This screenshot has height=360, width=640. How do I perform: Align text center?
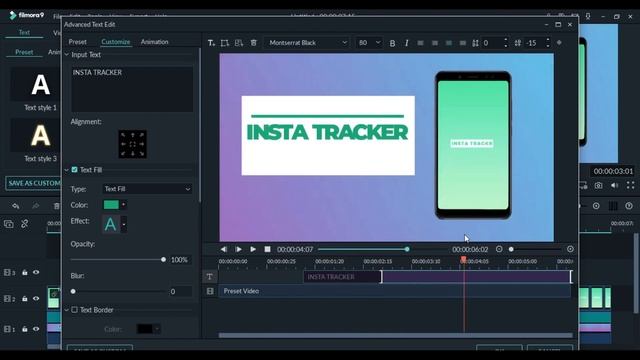point(435,43)
